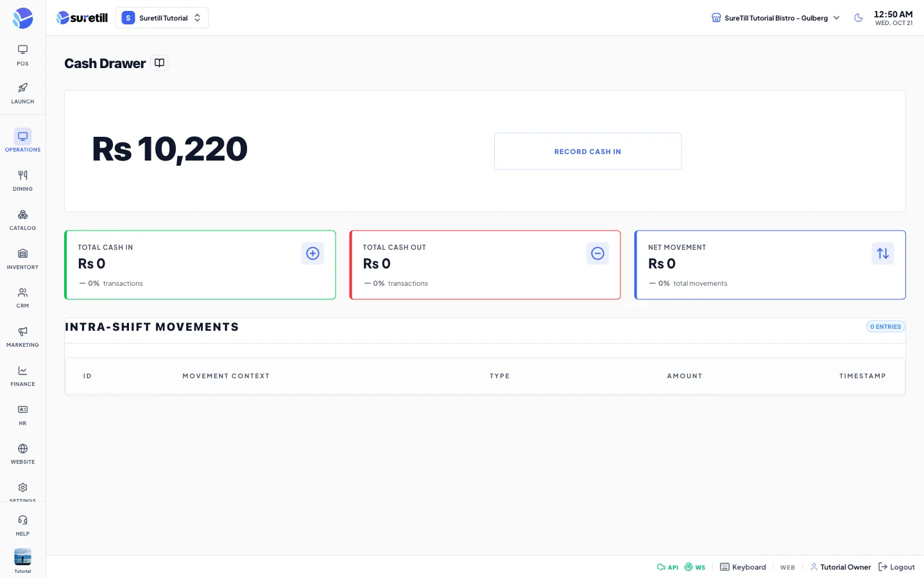Click the Amount column header
This screenshot has width=924, height=578.
pos(685,376)
